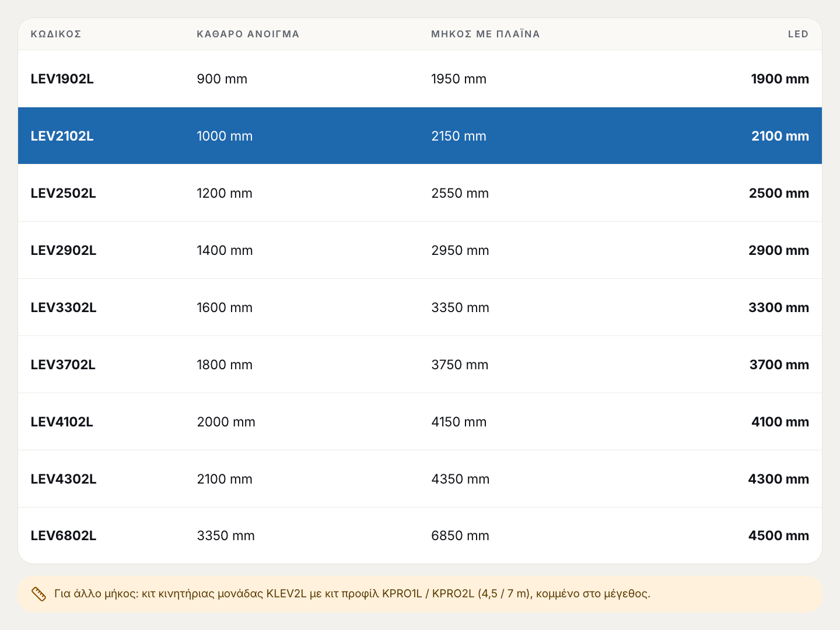Click the 900 mm opening value
The width and height of the screenshot is (840, 630).
[x=222, y=79]
